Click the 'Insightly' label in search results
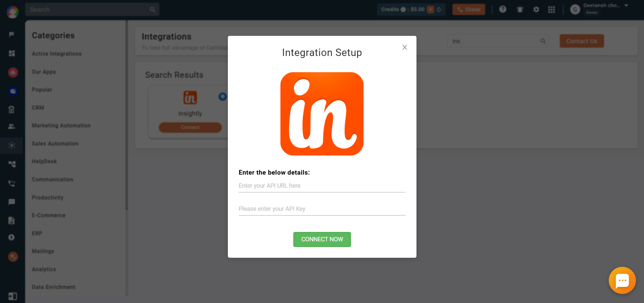 (190, 114)
